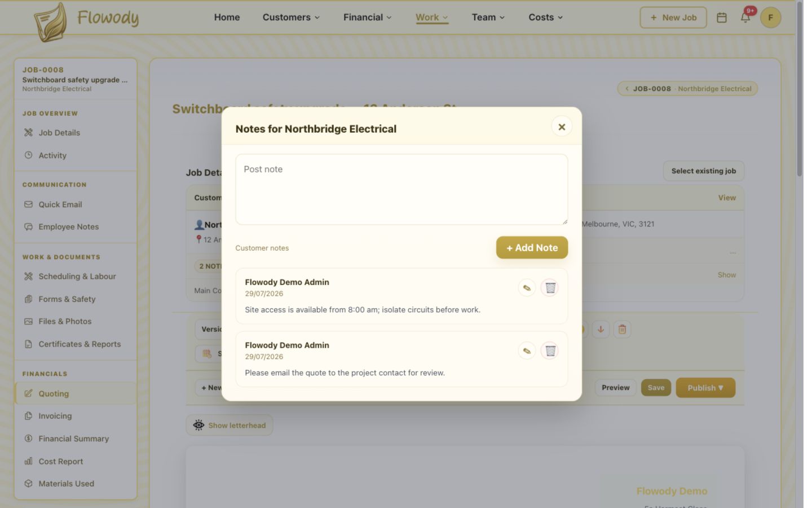The height and width of the screenshot is (508, 812).
Task: Expand the Customers dropdown menu
Action: point(291,17)
